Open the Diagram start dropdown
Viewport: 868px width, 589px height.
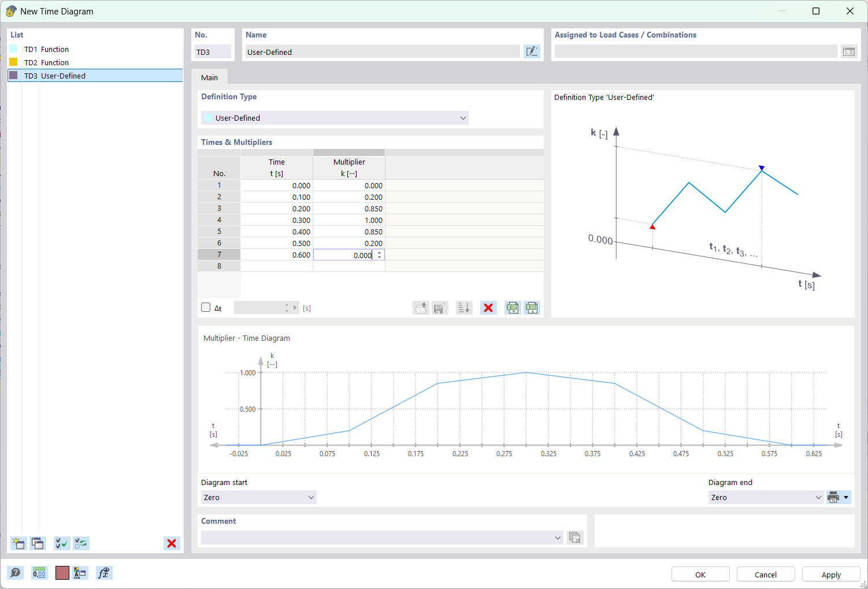click(x=258, y=497)
